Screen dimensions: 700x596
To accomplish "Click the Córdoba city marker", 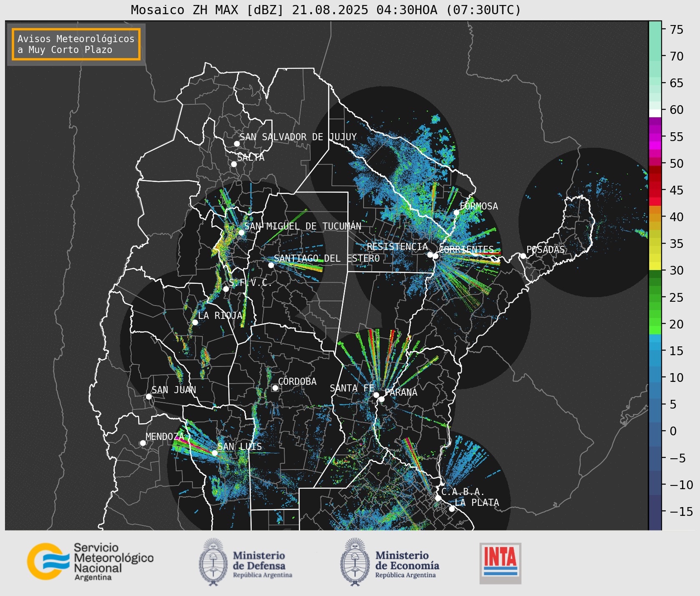I will click(275, 388).
